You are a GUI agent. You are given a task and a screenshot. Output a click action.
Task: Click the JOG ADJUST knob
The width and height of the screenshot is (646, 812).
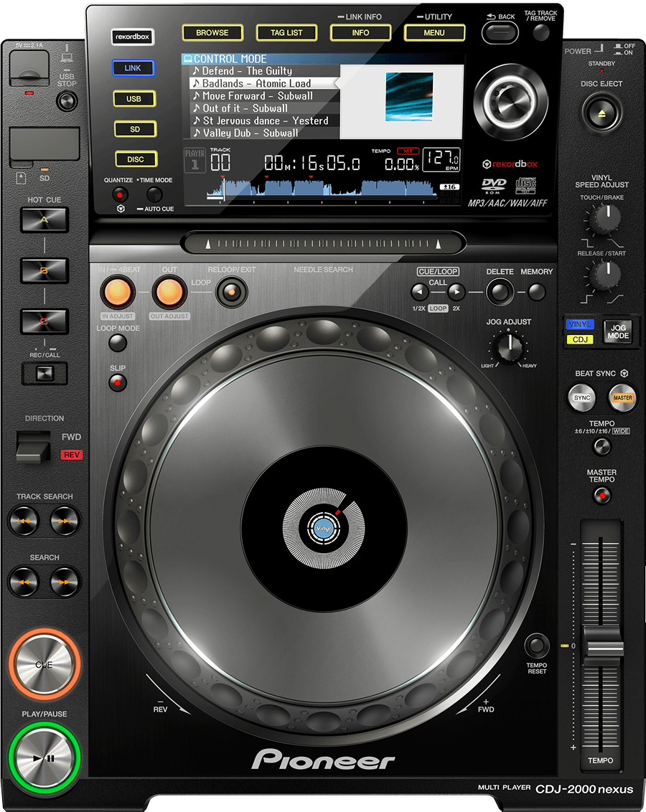(x=509, y=347)
